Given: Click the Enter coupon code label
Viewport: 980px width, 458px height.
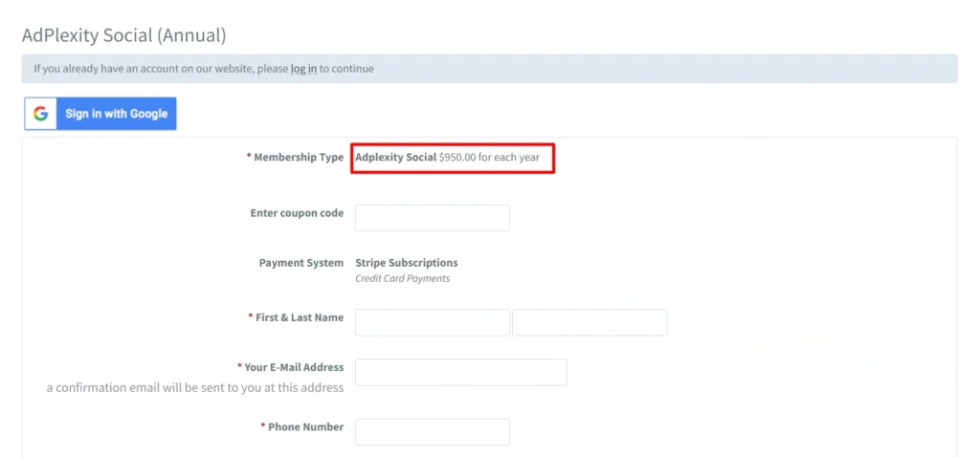Looking at the screenshot, I should pos(297,213).
